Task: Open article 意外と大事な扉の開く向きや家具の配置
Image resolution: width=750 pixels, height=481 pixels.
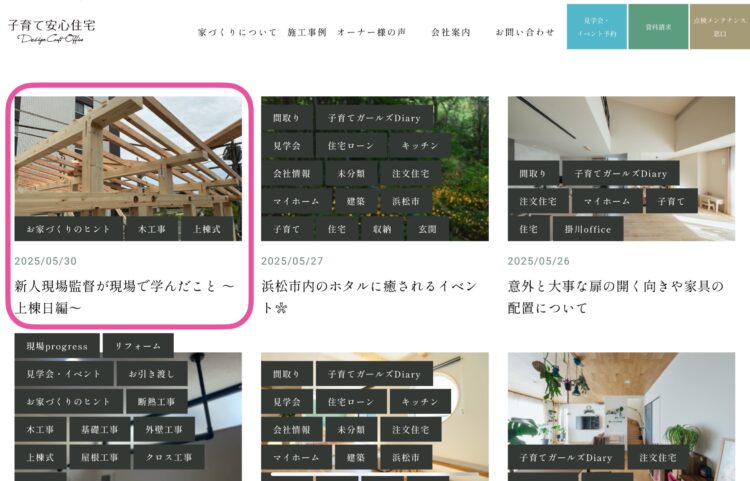Action: coord(616,297)
